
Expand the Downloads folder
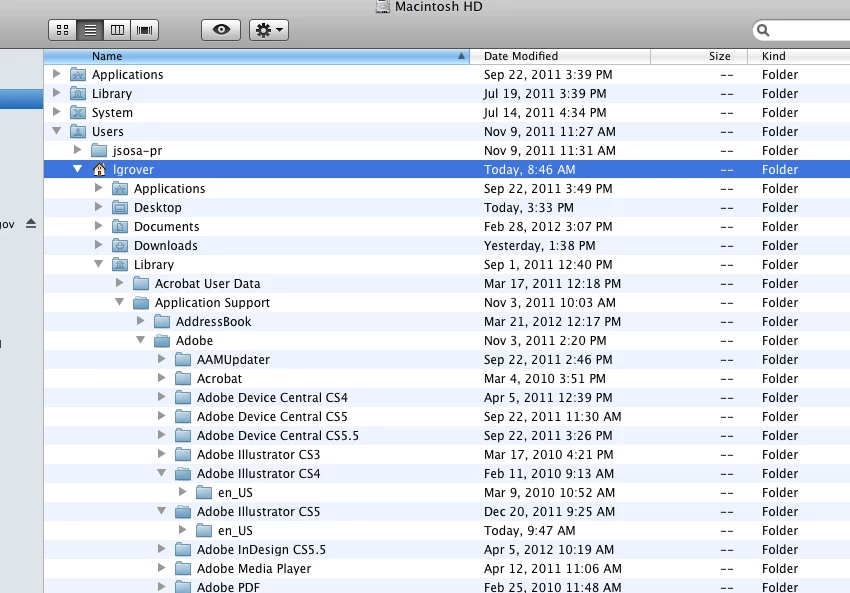pyautogui.click(x=99, y=244)
